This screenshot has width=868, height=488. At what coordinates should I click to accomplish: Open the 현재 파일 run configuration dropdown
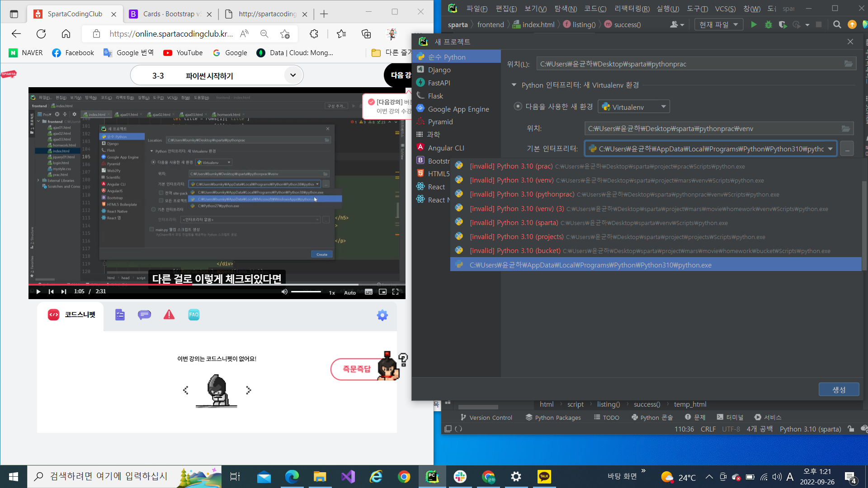(718, 24)
